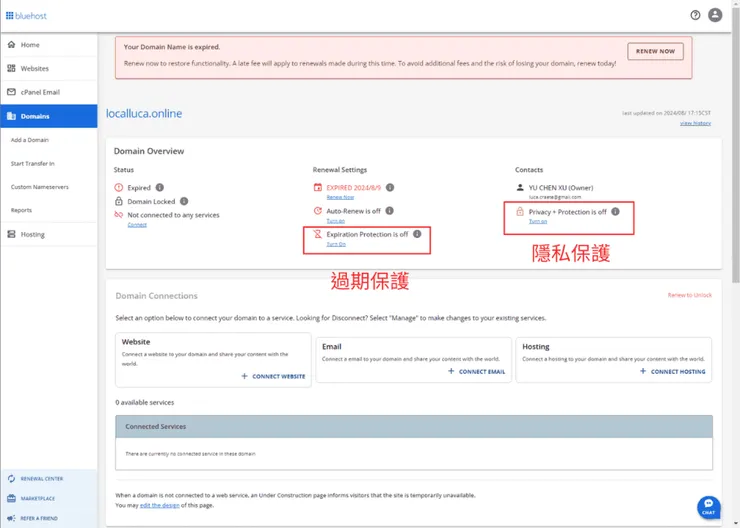Click the red lock icon by Privacy + Protection
This screenshot has width=740, height=528.
[x=520, y=211]
